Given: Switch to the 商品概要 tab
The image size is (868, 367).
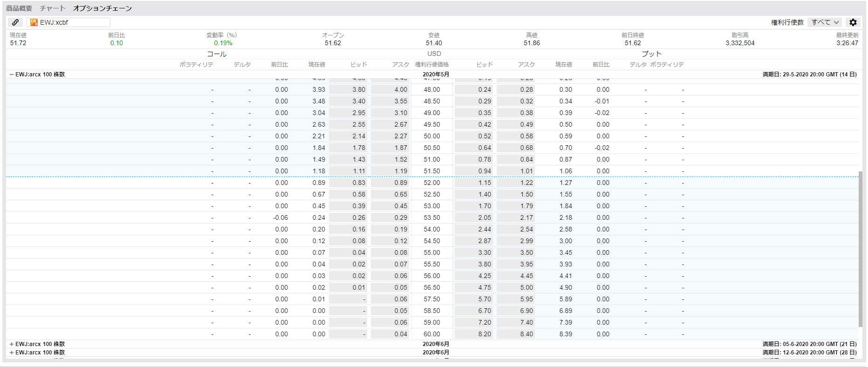Looking at the screenshot, I should tap(19, 8).
